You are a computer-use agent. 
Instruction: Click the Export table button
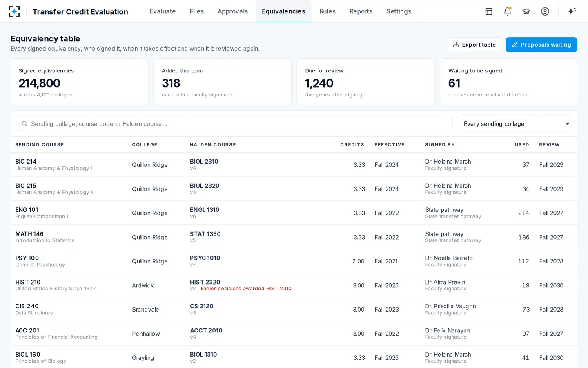click(x=474, y=45)
